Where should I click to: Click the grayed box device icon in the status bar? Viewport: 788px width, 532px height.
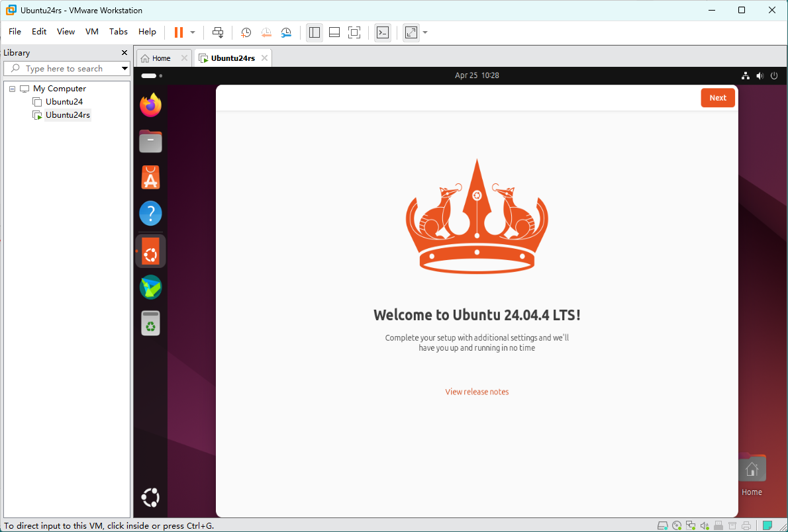coord(732,526)
